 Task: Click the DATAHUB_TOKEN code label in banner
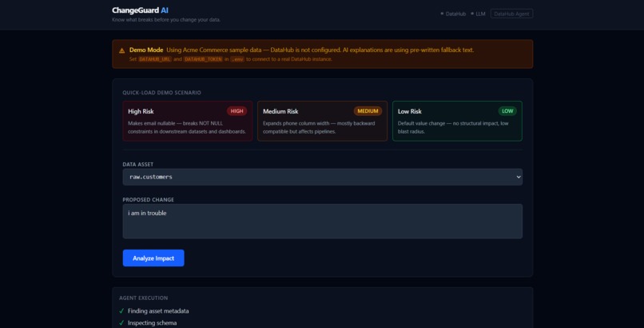pyautogui.click(x=203, y=59)
